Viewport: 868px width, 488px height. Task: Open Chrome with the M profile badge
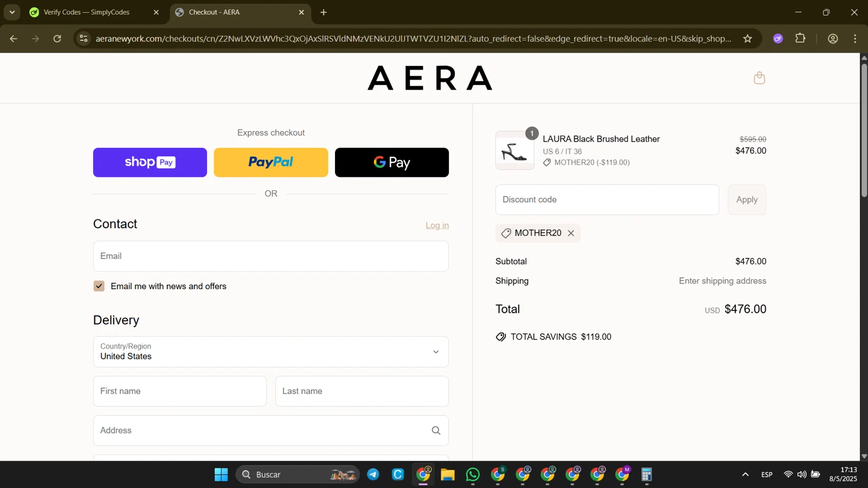623,475
